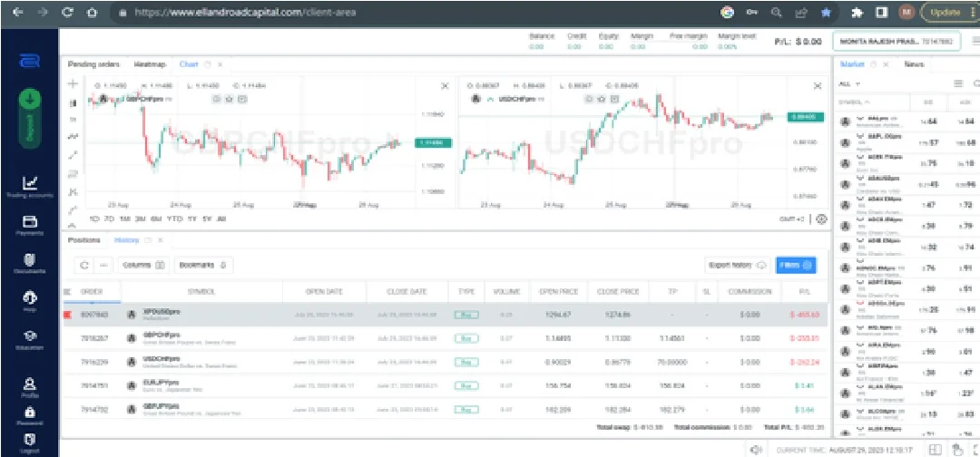Maximize the USDCHFpro chart pane
Image resolution: width=980 pixels, height=457 pixels.
(817, 86)
